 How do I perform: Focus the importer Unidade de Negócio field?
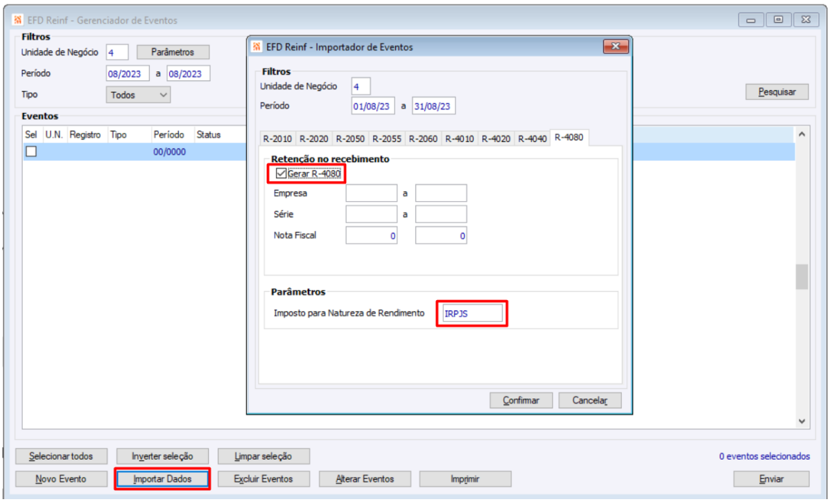coord(361,86)
